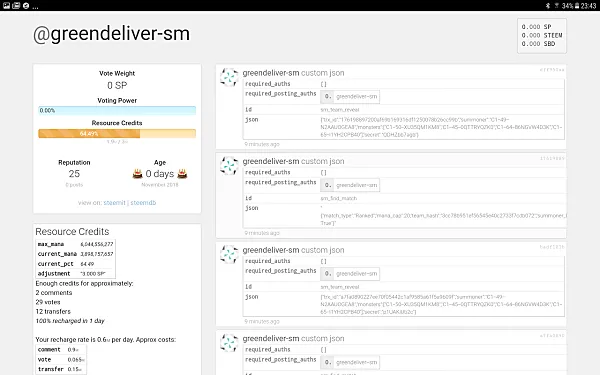Screen dimensions: 600x375
Task: Select json payload of topmost entry
Action: click(x=441, y=127)
